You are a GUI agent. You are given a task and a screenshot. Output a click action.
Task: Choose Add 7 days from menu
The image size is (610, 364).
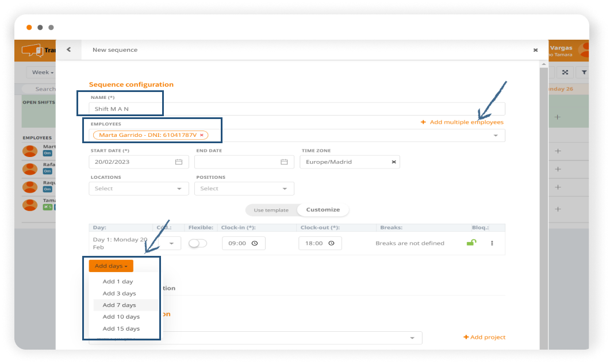click(x=119, y=305)
